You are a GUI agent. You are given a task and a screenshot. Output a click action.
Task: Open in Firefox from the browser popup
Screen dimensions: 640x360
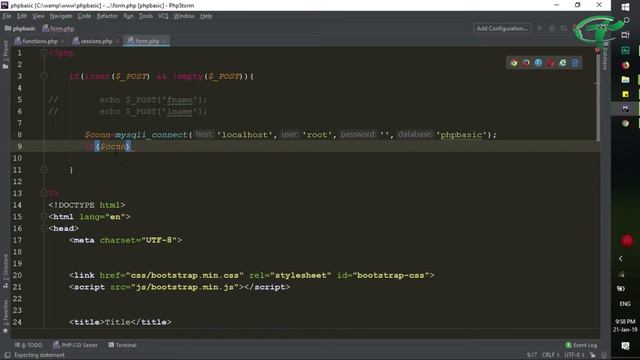526,63
